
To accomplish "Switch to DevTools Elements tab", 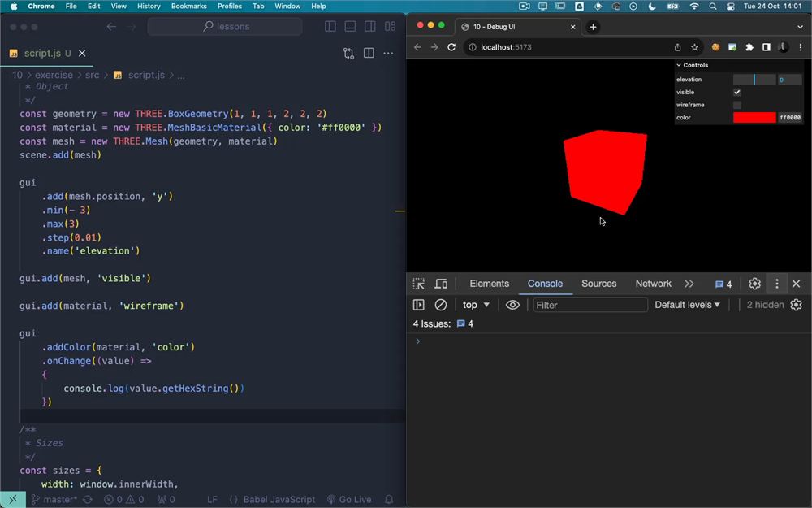I will click(x=490, y=284).
